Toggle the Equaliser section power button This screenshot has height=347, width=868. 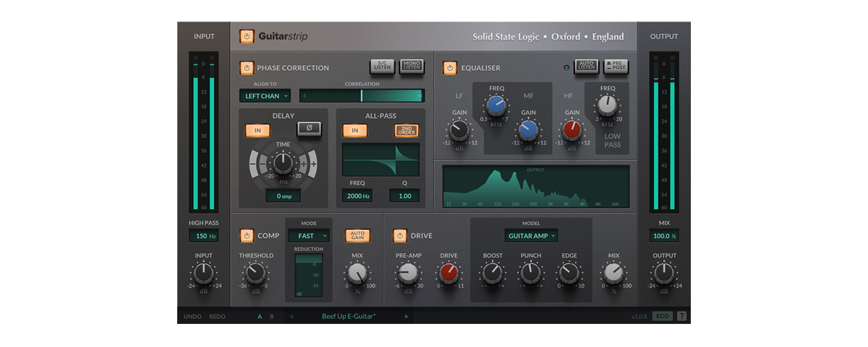450,68
